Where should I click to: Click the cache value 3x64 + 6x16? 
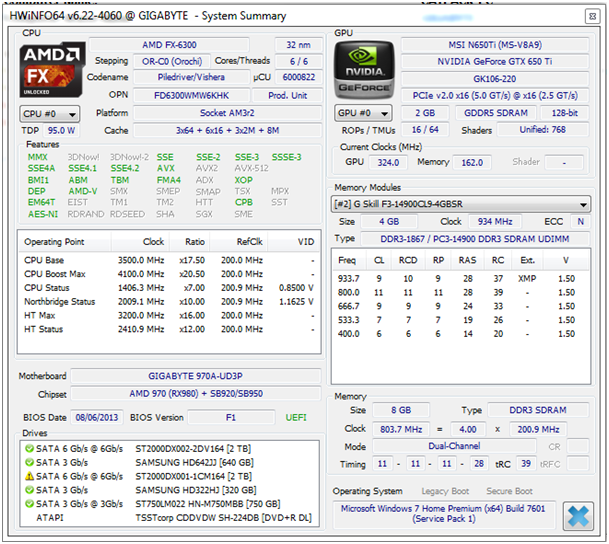point(227,130)
